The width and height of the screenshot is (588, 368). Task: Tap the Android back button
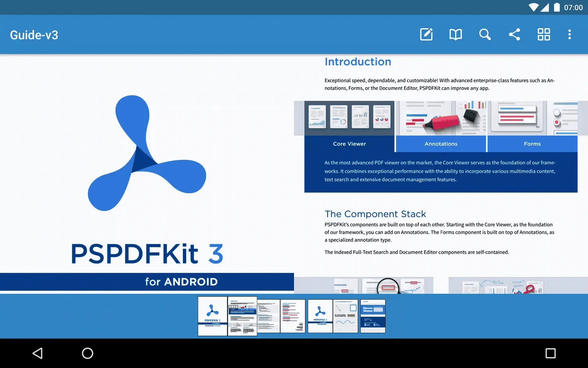[x=38, y=353]
